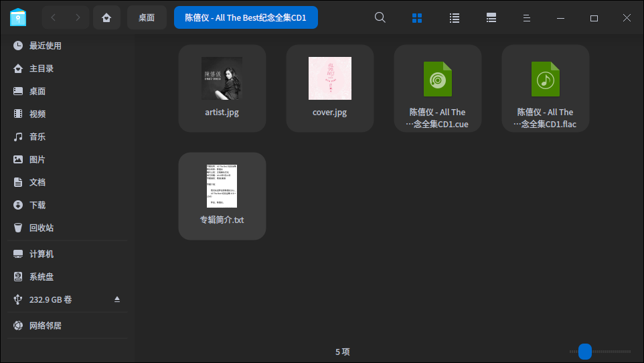Image resolution: width=644 pixels, height=363 pixels.
Task: Open the search magnifier
Action: [x=380, y=17]
